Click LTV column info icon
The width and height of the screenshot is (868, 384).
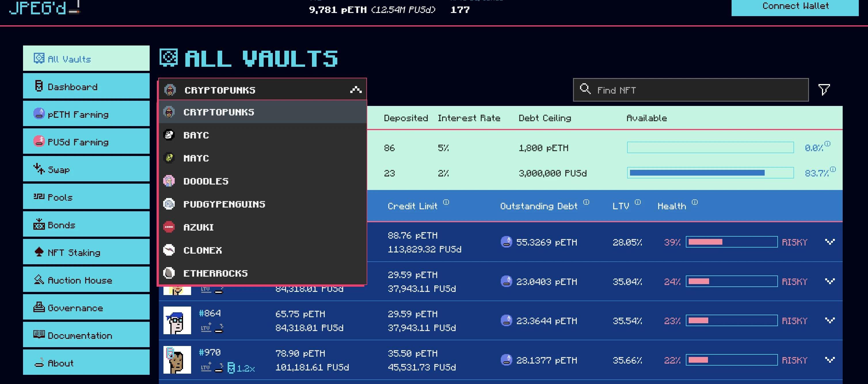click(x=637, y=202)
